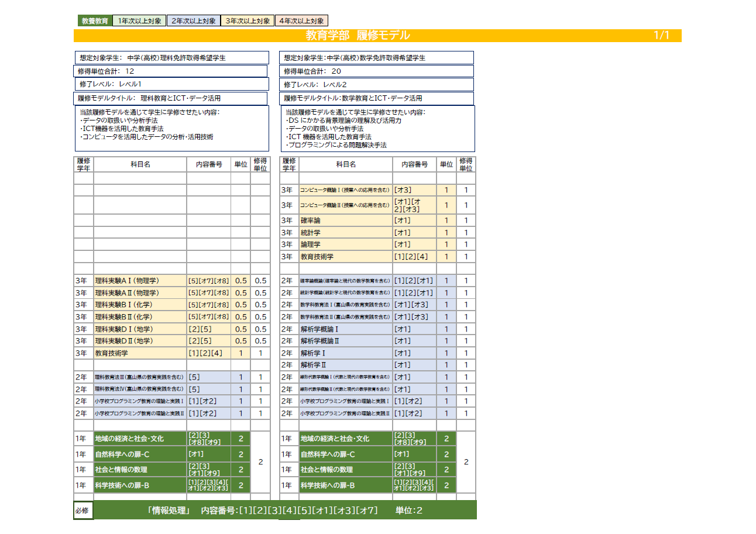Click the 内容番号 header in the right table
The image size is (756, 534).
click(415, 164)
